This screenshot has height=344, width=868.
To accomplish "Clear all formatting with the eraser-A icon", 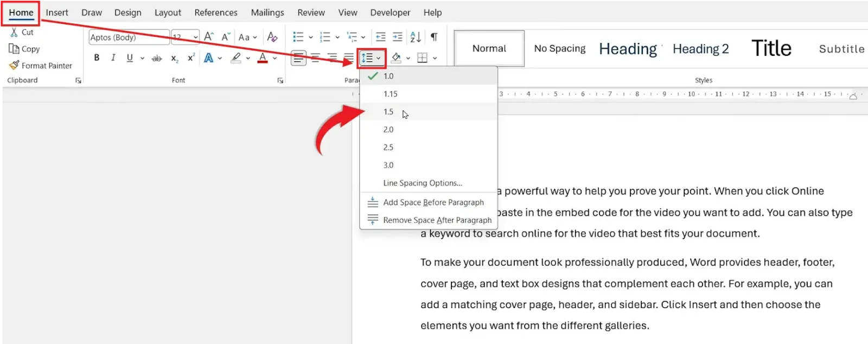I will (272, 37).
